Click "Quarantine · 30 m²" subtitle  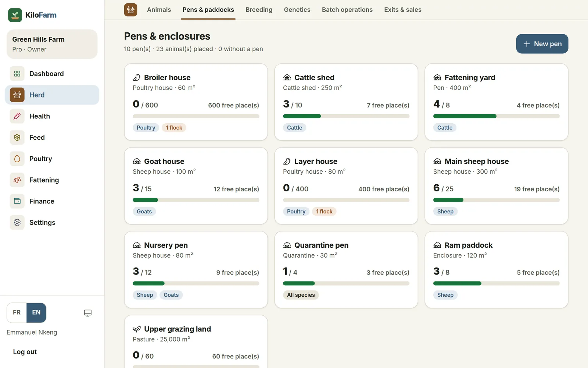(310, 255)
